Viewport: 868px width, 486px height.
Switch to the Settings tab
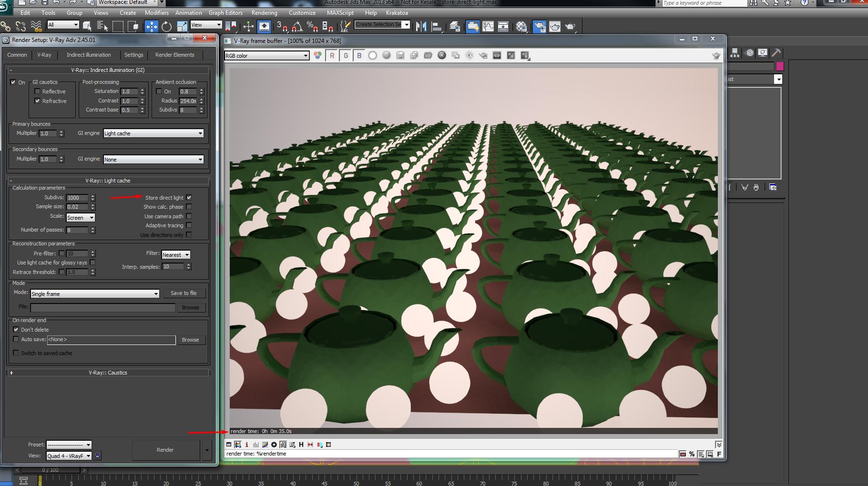134,55
